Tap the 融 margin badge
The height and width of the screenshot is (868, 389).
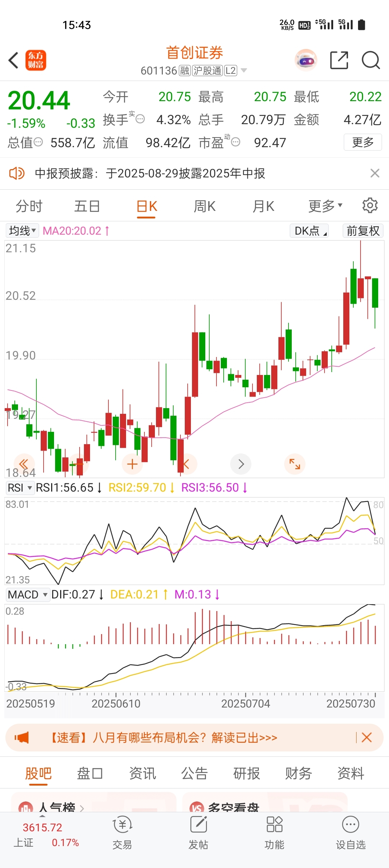184,71
